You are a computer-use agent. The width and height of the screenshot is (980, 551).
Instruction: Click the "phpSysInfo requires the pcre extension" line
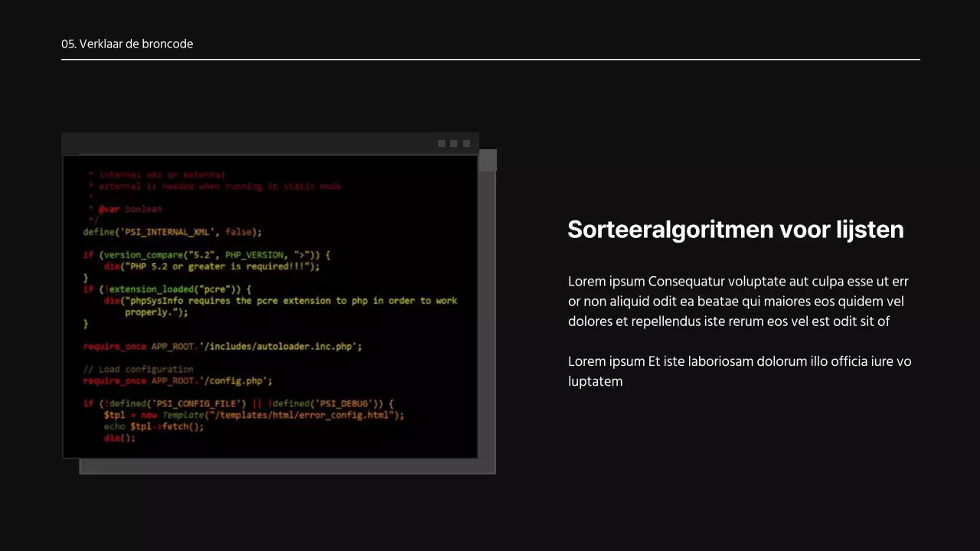280,301
